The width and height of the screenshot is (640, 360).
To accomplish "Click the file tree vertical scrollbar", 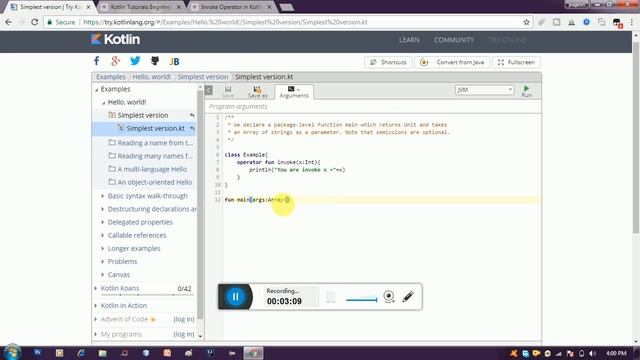I will tap(200, 204).
